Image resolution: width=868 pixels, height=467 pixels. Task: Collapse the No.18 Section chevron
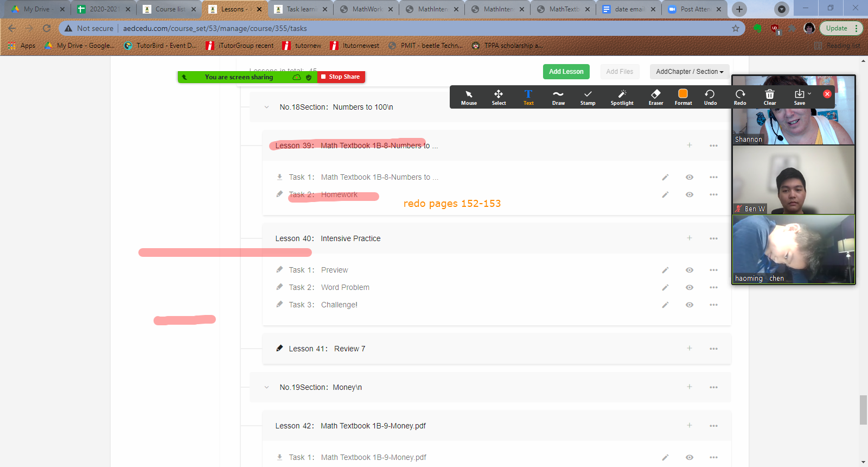[266, 107]
